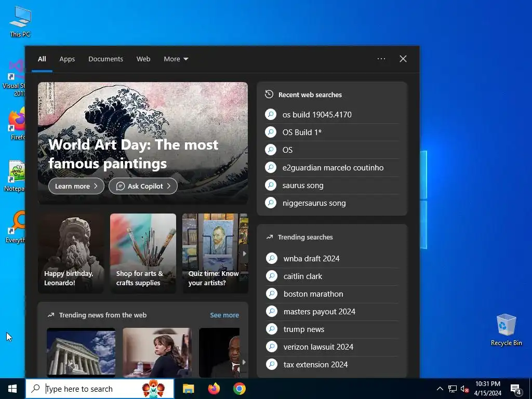Click the network tray icon
This screenshot has height=399, width=532.
[453, 389]
